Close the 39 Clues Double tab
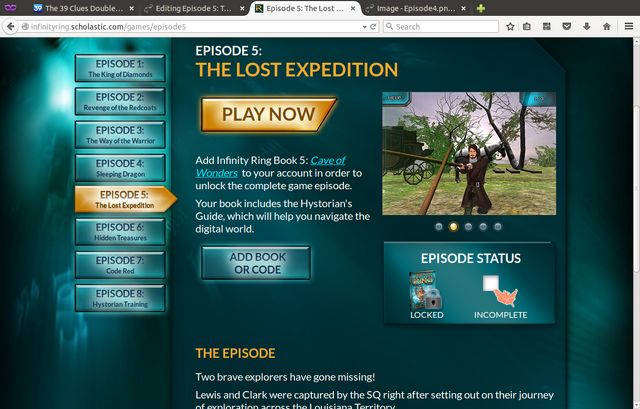This screenshot has height=409, width=640. (x=131, y=8)
